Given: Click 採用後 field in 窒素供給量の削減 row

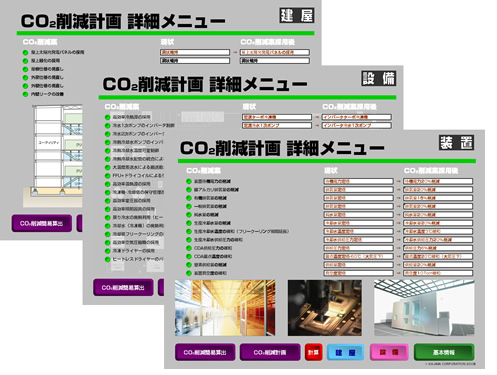Looking at the screenshot, I should click(x=438, y=265).
